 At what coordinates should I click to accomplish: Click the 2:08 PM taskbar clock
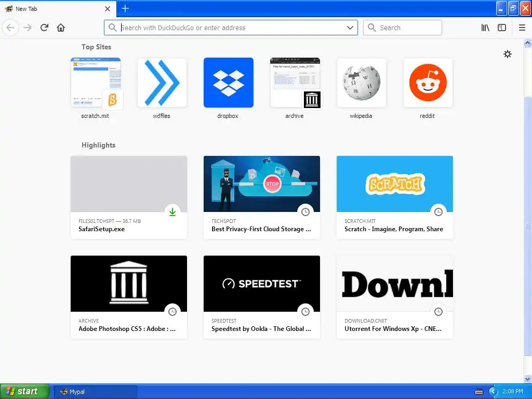(512, 392)
